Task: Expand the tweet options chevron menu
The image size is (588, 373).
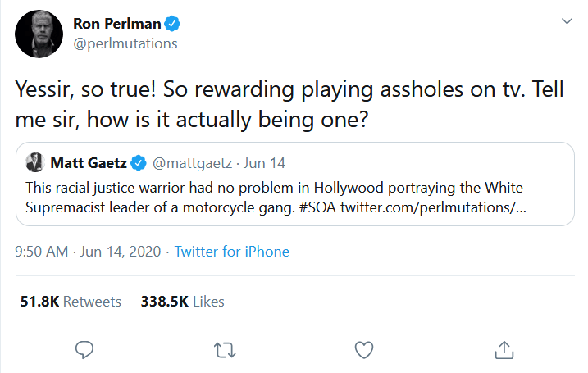Action: [566, 20]
